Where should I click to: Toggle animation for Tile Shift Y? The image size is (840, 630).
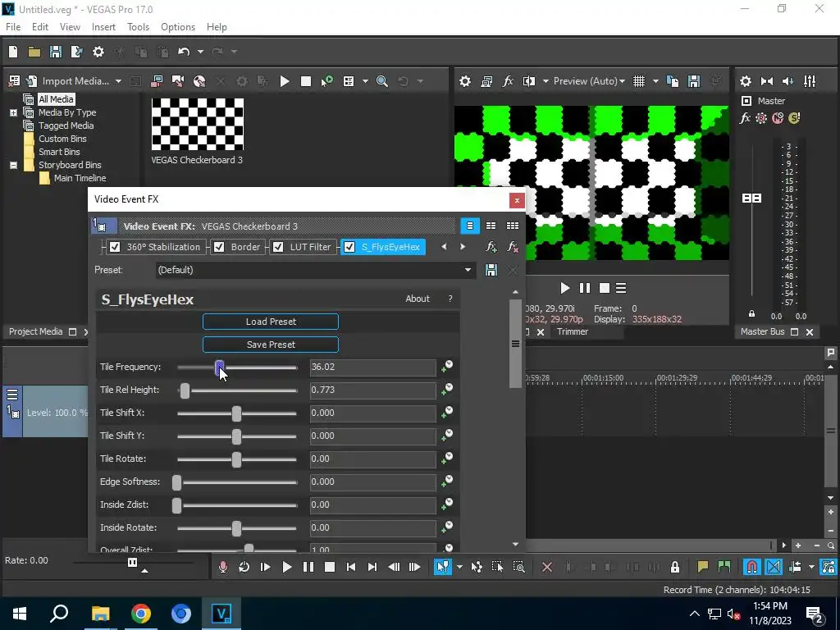click(x=447, y=436)
